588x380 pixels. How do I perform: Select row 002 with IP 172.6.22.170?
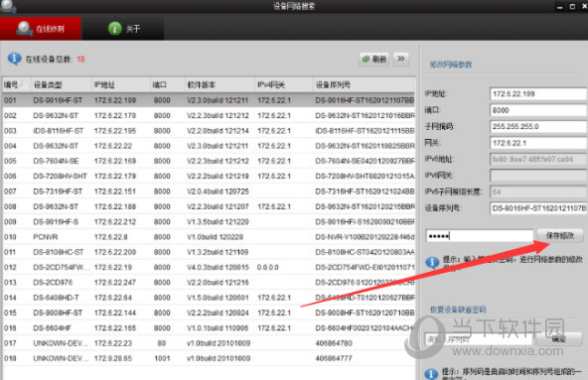pos(209,115)
